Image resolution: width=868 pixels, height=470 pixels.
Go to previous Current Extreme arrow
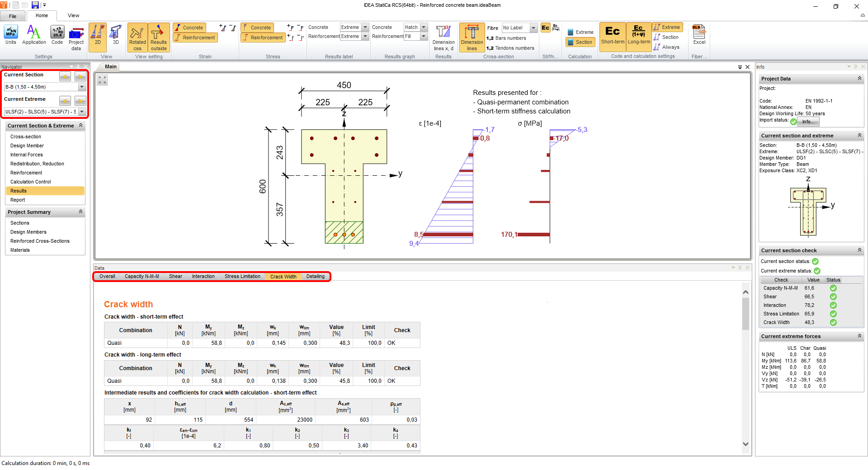65,101
